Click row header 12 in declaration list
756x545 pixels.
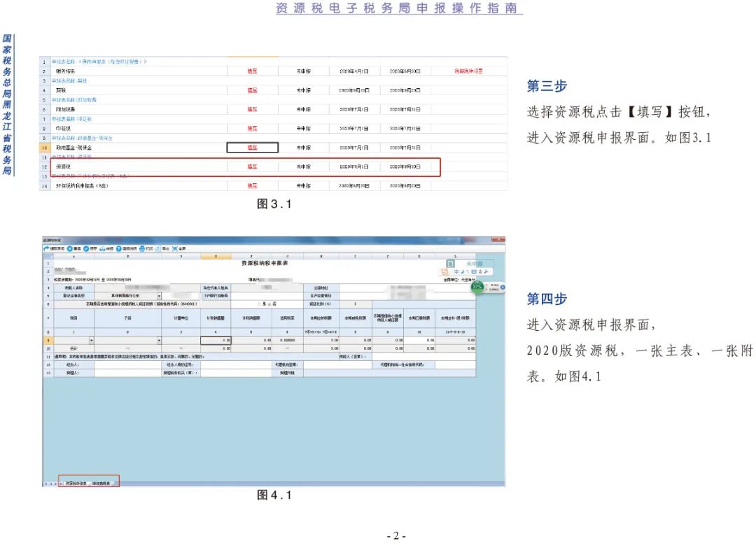click(44, 167)
